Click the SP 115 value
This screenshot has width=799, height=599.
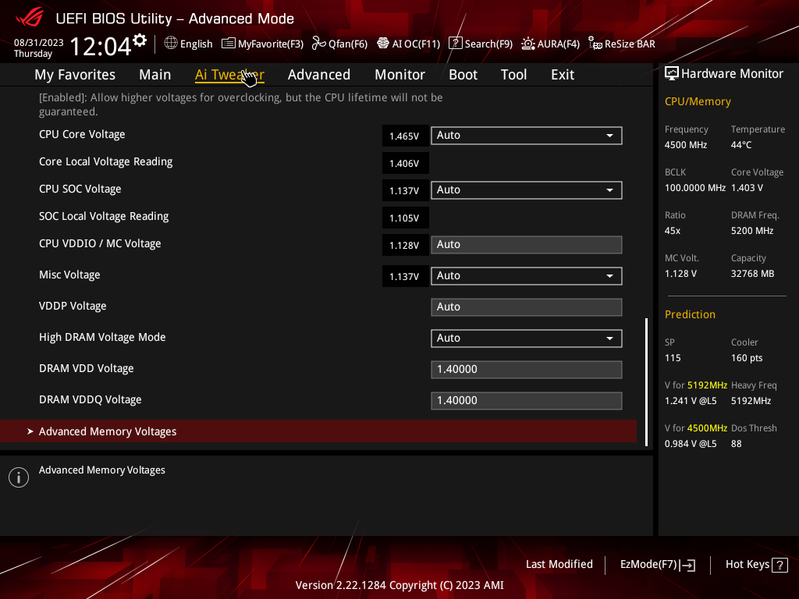[672, 358]
